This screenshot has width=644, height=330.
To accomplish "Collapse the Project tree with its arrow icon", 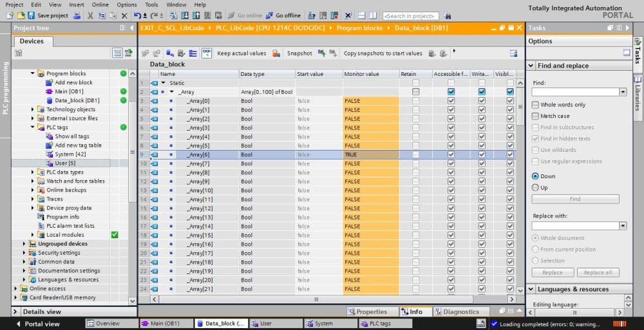I will (x=131, y=28).
